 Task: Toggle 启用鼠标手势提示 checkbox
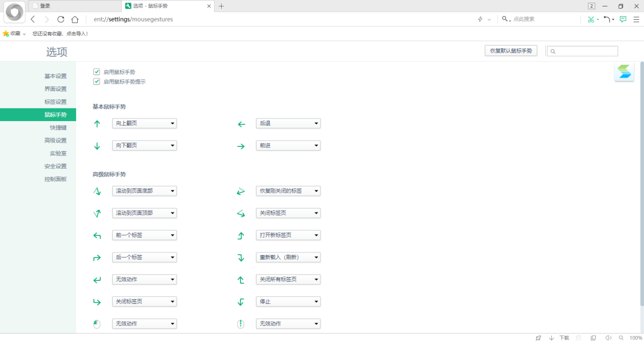point(97,81)
